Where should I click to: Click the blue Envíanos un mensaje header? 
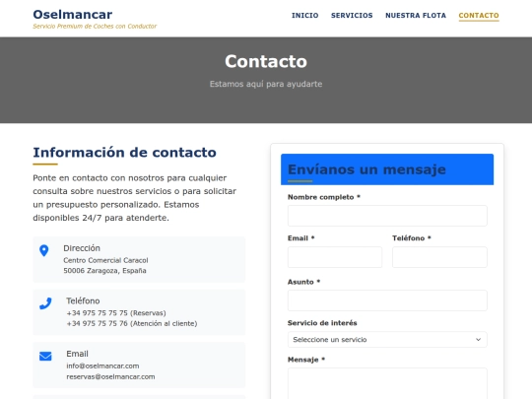[x=387, y=169]
